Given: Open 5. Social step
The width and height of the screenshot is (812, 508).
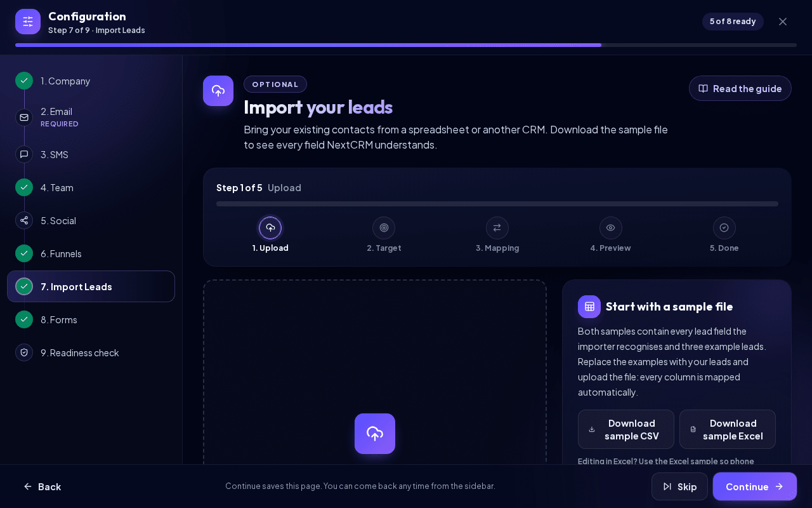Looking at the screenshot, I should point(91,220).
